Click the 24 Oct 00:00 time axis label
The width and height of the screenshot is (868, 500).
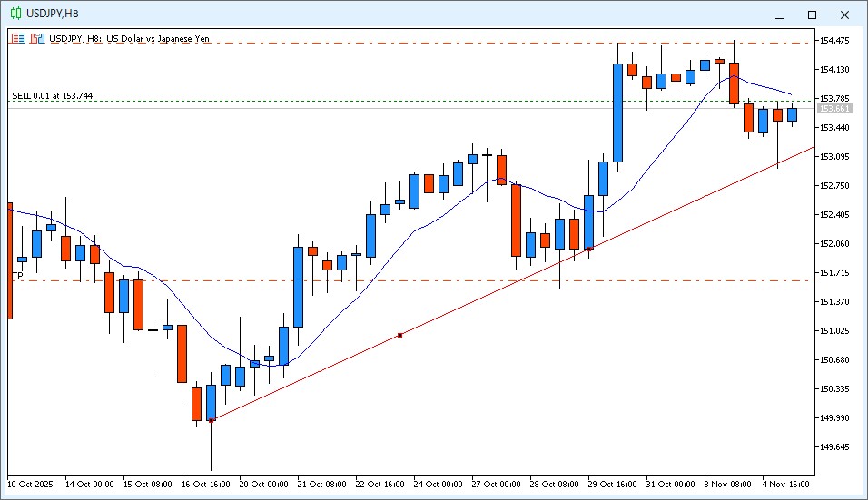[x=439, y=484]
